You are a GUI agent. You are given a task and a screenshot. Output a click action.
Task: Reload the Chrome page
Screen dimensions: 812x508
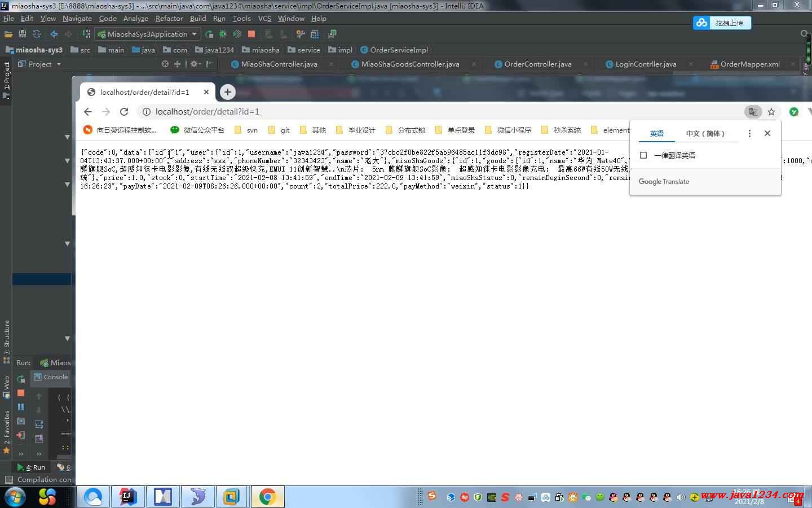[x=124, y=112]
